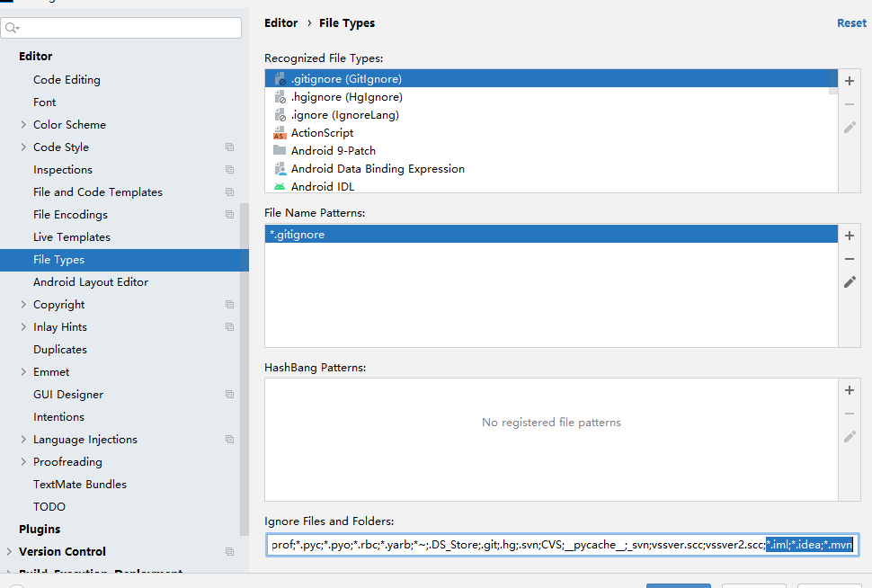Image resolution: width=872 pixels, height=588 pixels.
Task: Click the Reset link
Action: click(851, 23)
